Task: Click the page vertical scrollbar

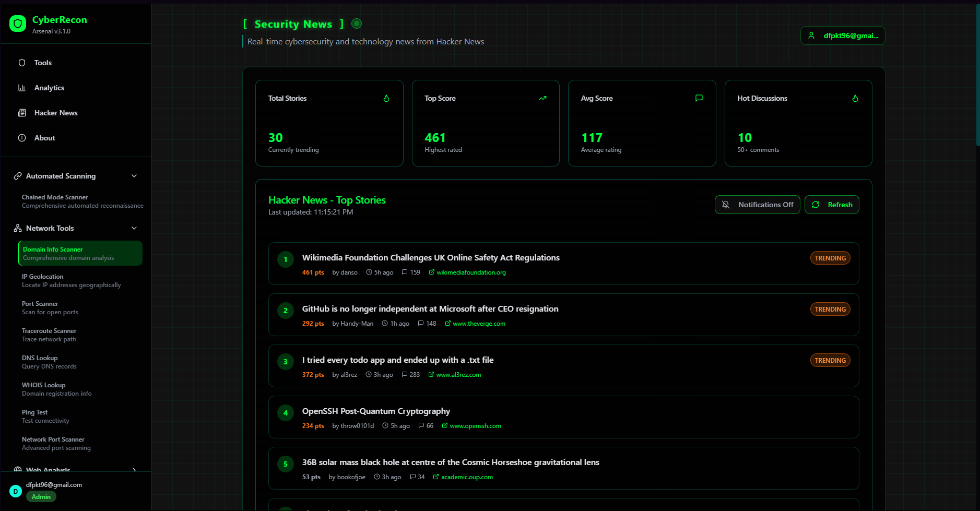Action: pyautogui.click(x=977, y=75)
